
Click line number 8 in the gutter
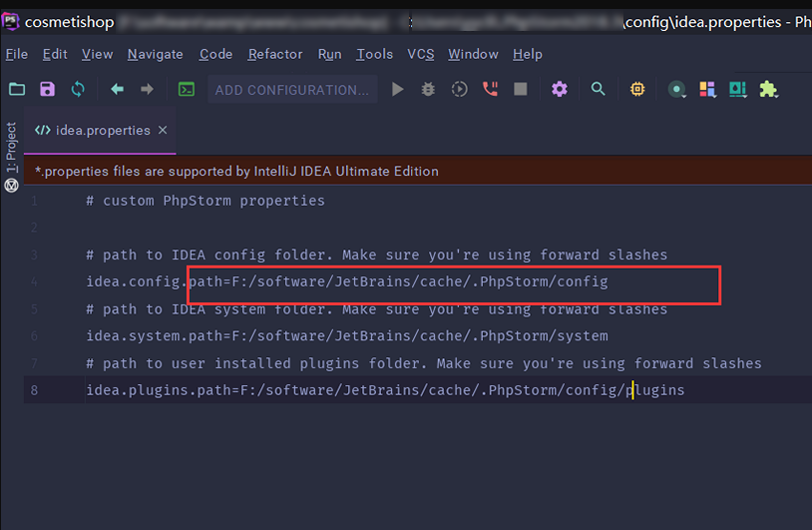[x=34, y=390]
